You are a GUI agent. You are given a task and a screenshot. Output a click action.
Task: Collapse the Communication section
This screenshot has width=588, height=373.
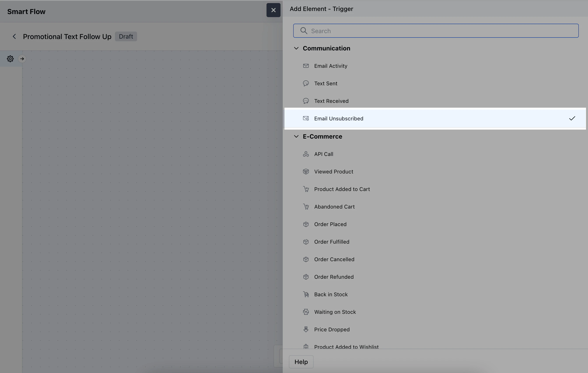tap(296, 48)
